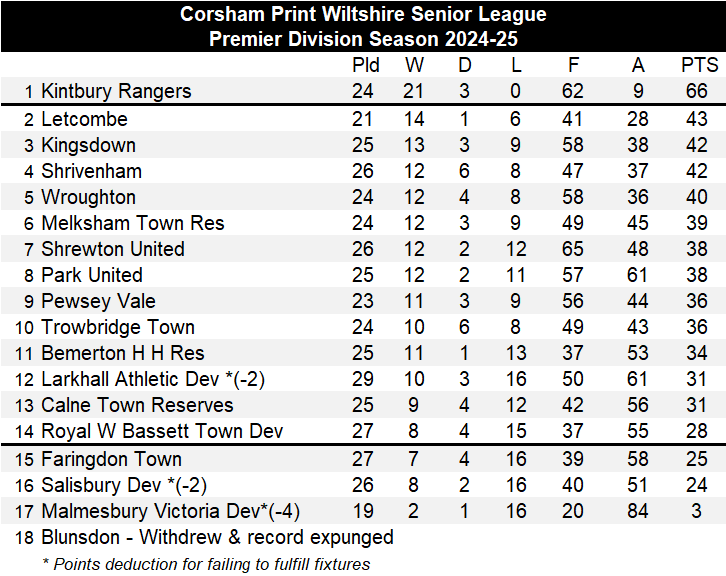Select the Faringdon Town team name
The height and width of the screenshot is (576, 726).
point(111,459)
